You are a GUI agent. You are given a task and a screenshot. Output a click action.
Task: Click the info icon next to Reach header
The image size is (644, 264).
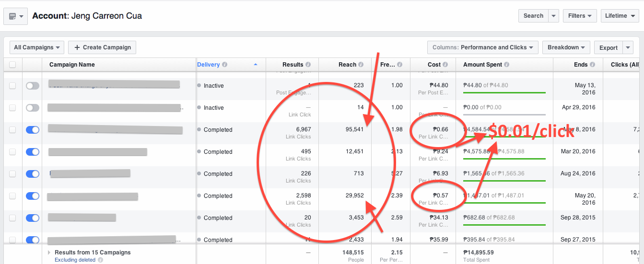click(361, 65)
